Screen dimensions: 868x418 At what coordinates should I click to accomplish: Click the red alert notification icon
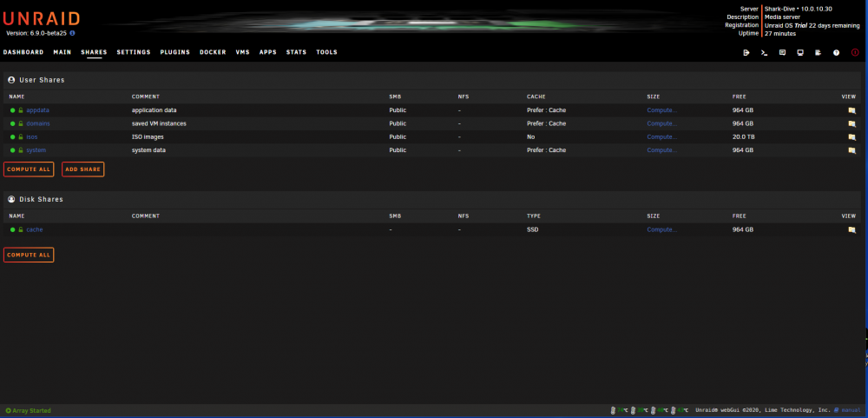point(855,53)
